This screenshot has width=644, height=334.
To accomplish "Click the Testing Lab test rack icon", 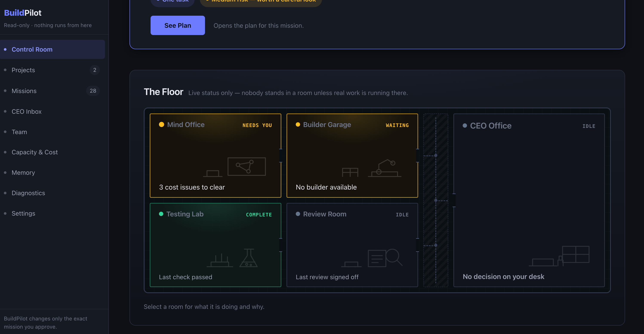I will [220, 260].
